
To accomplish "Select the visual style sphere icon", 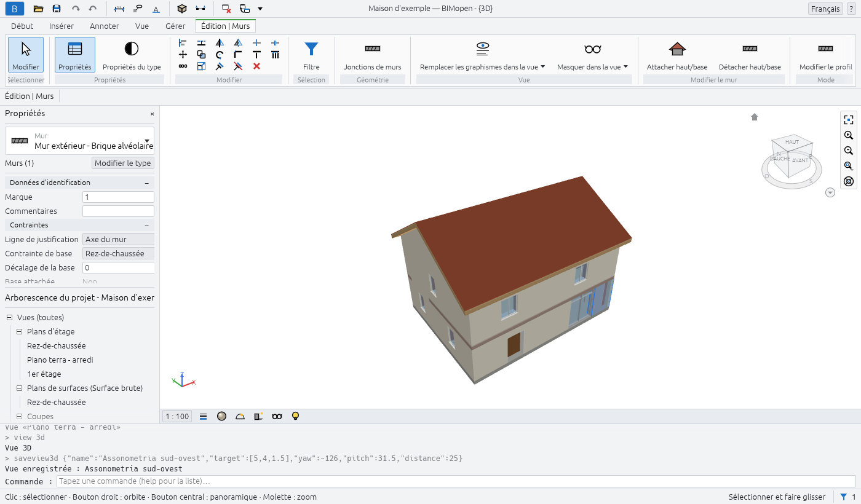I will click(x=221, y=416).
